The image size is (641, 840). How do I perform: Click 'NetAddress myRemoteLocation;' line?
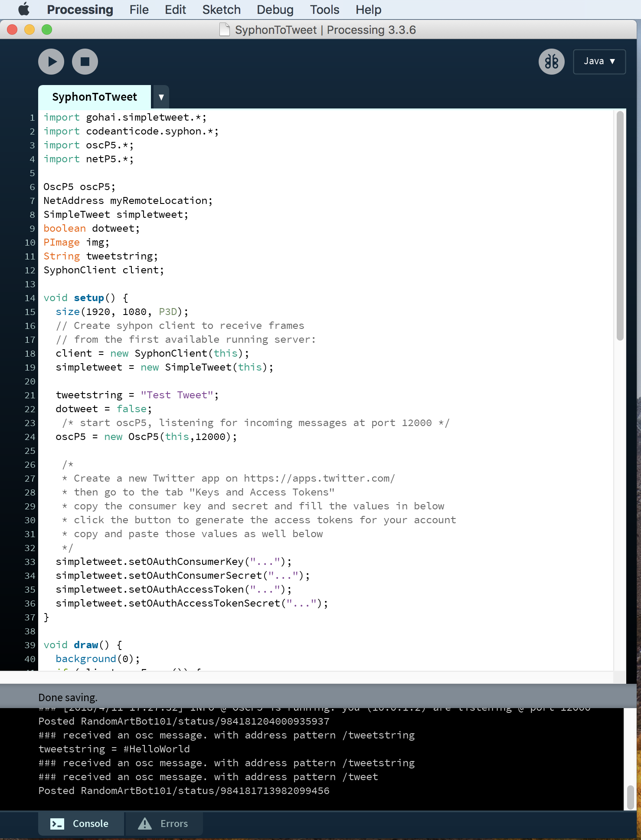pyautogui.click(x=128, y=201)
